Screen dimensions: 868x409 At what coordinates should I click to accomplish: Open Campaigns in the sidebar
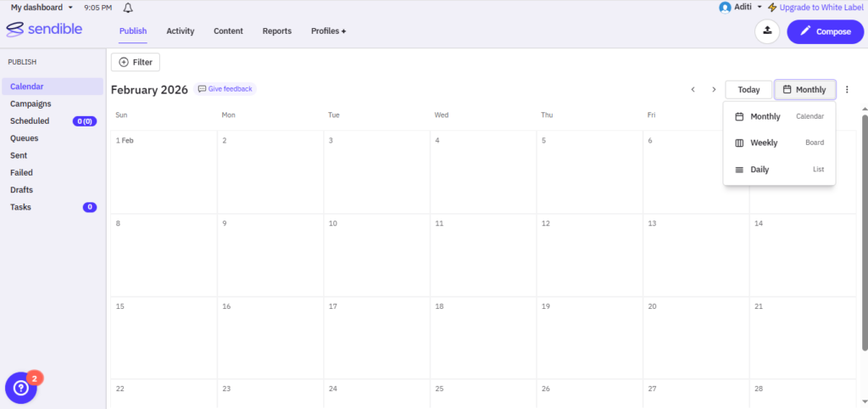[31, 104]
